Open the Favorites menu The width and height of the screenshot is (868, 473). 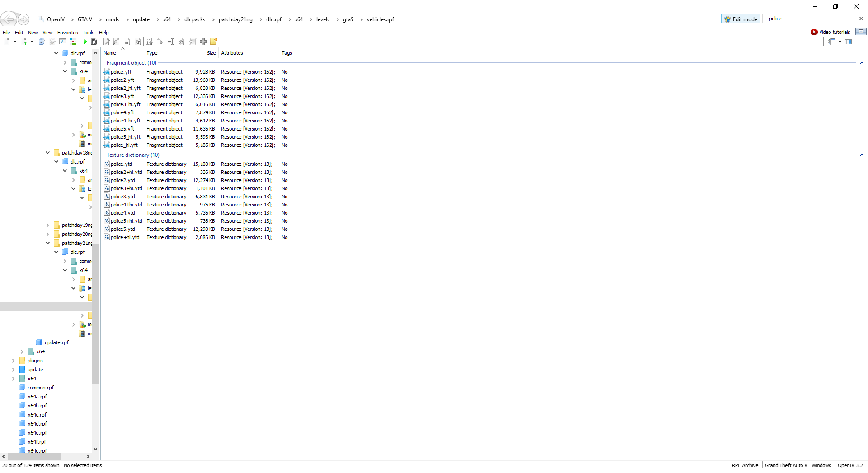point(68,33)
